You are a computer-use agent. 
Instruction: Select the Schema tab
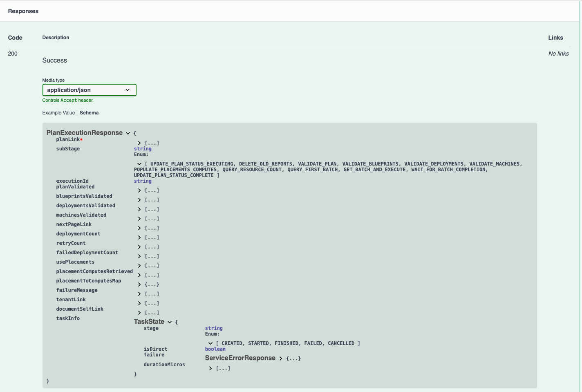89,113
